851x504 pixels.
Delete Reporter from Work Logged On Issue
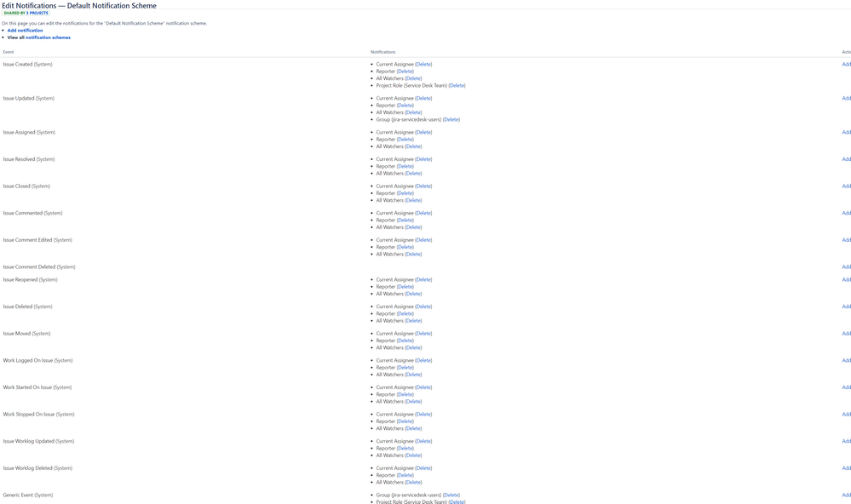click(x=405, y=367)
